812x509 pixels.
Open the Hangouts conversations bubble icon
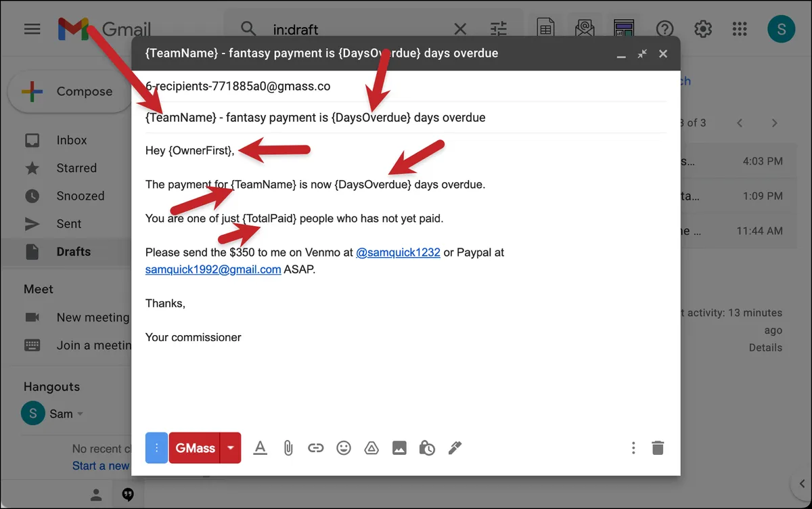tap(128, 495)
